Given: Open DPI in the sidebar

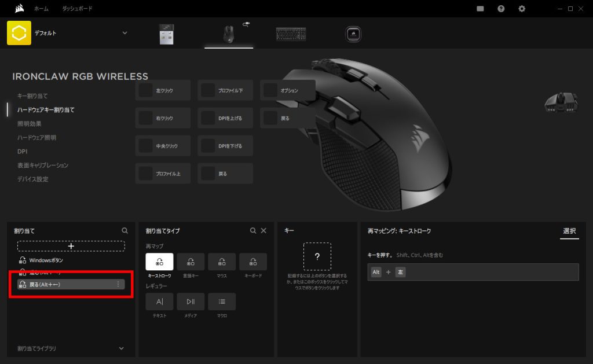Looking at the screenshot, I should click(x=23, y=152).
